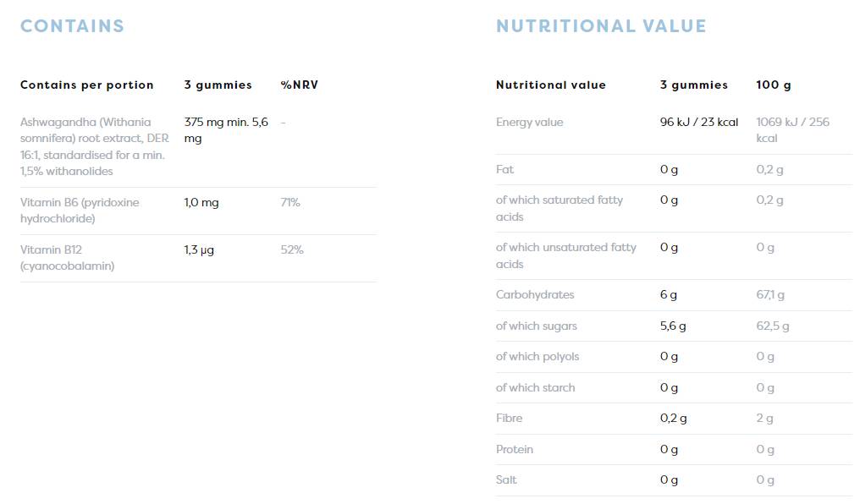Click the NUTRITIONAL VALUE section heading
The width and height of the screenshot is (860, 504).
[x=601, y=26]
